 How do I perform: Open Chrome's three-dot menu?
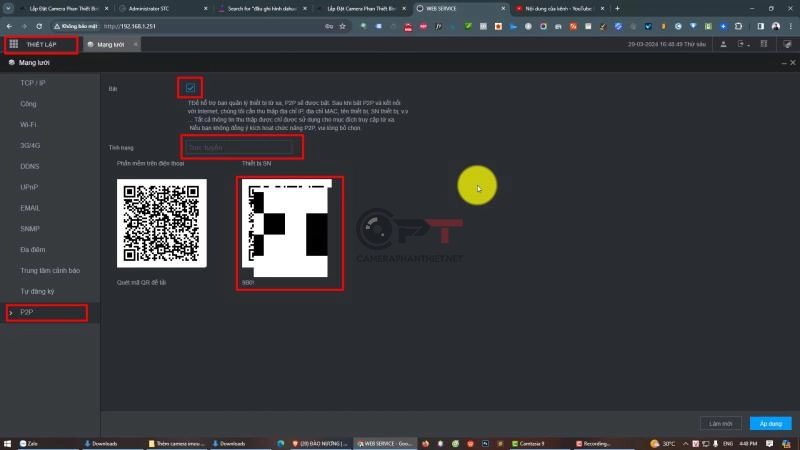(789, 25)
